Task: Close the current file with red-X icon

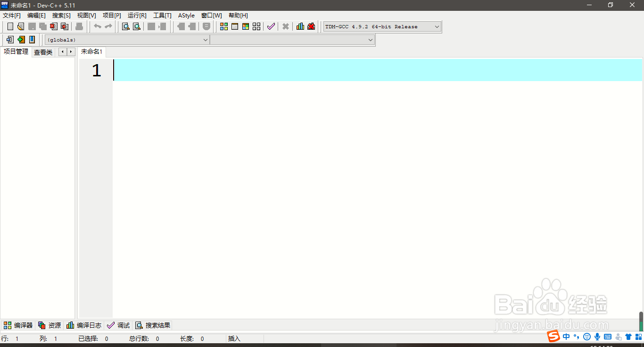Action: pos(54,26)
